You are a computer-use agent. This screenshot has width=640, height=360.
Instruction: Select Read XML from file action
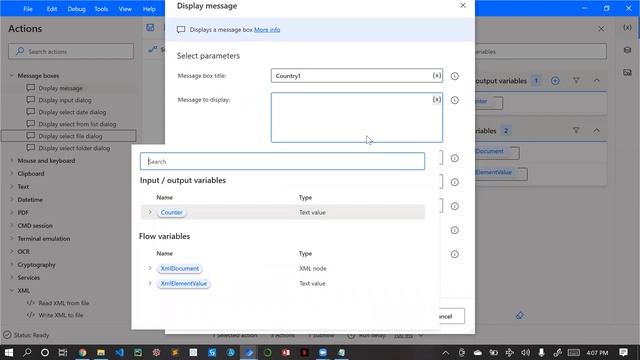[58, 303]
